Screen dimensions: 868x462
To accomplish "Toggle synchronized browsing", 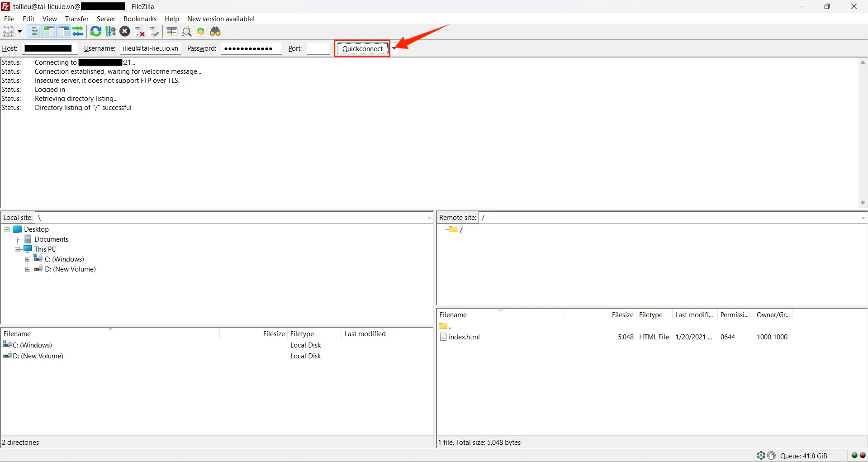I will (x=201, y=31).
